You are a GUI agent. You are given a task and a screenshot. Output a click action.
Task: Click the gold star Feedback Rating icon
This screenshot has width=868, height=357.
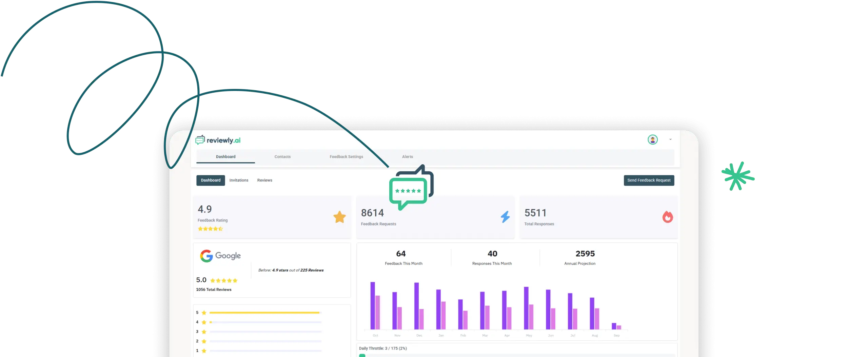point(339,217)
